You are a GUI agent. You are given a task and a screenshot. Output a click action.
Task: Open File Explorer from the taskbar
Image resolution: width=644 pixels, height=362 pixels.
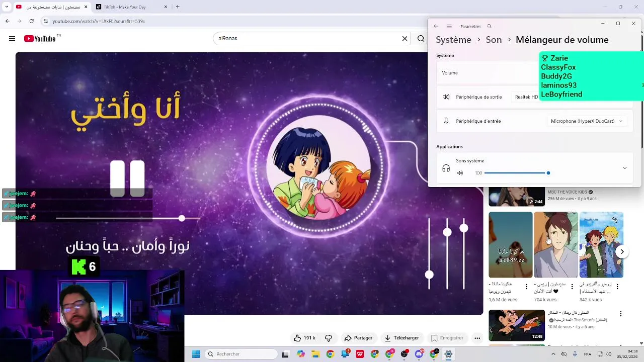(315, 354)
